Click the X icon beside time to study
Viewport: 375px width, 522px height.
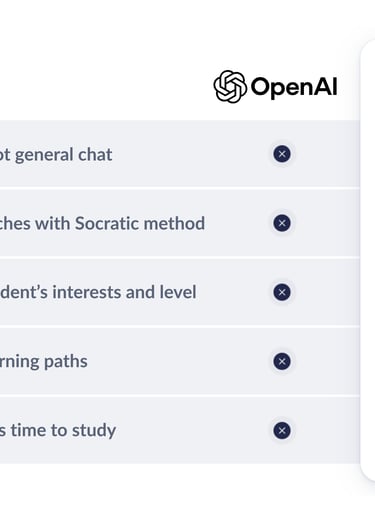pos(282,430)
